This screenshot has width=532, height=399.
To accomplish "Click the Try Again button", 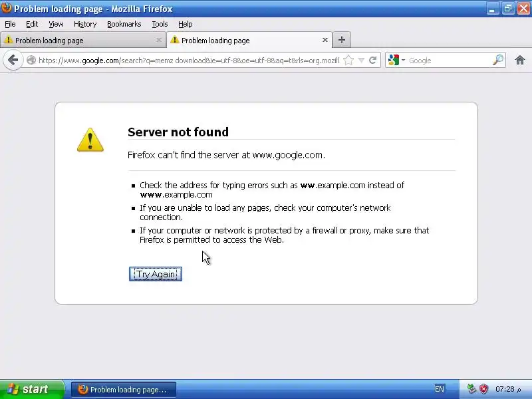I will (156, 274).
